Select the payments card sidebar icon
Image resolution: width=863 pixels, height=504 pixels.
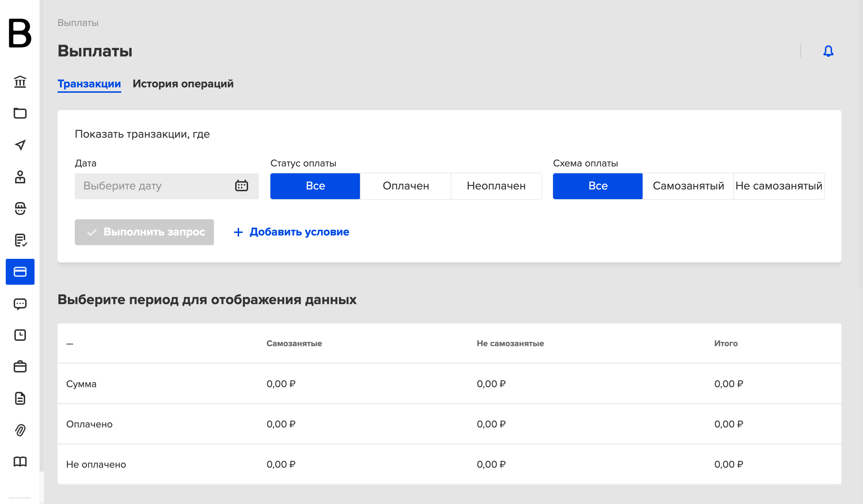[20, 272]
